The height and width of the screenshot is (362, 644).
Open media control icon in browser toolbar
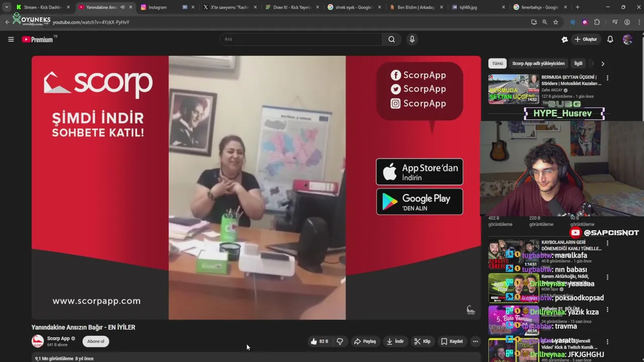pyautogui.click(x=615, y=22)
